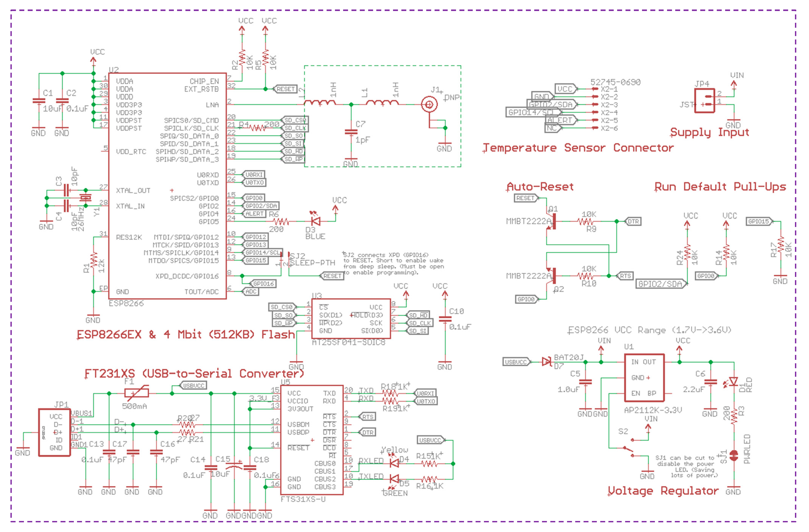Click the U3 AT25SF041 flash chip body
This screenshot has height=532, width=809.
click(351, 319)
